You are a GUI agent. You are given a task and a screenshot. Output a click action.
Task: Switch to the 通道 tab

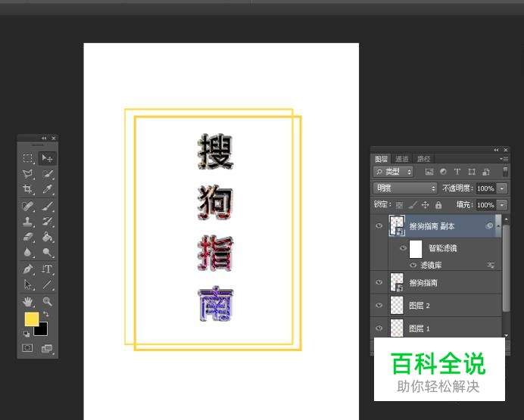point(401,159)
